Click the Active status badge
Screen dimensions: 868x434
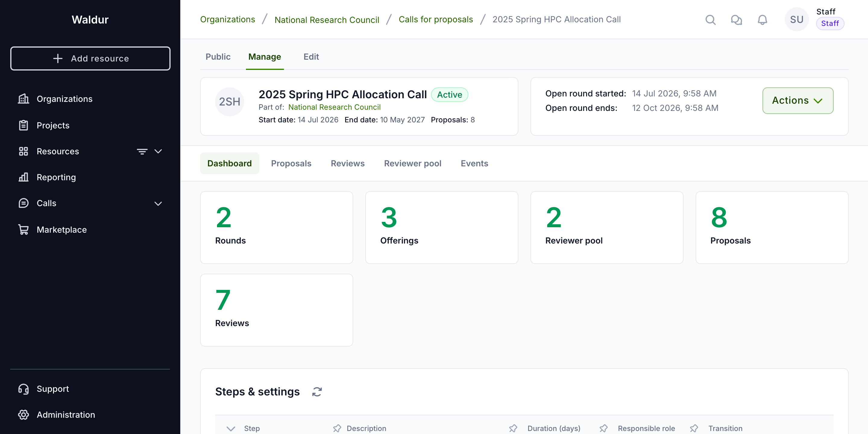(x=449, y=95)
